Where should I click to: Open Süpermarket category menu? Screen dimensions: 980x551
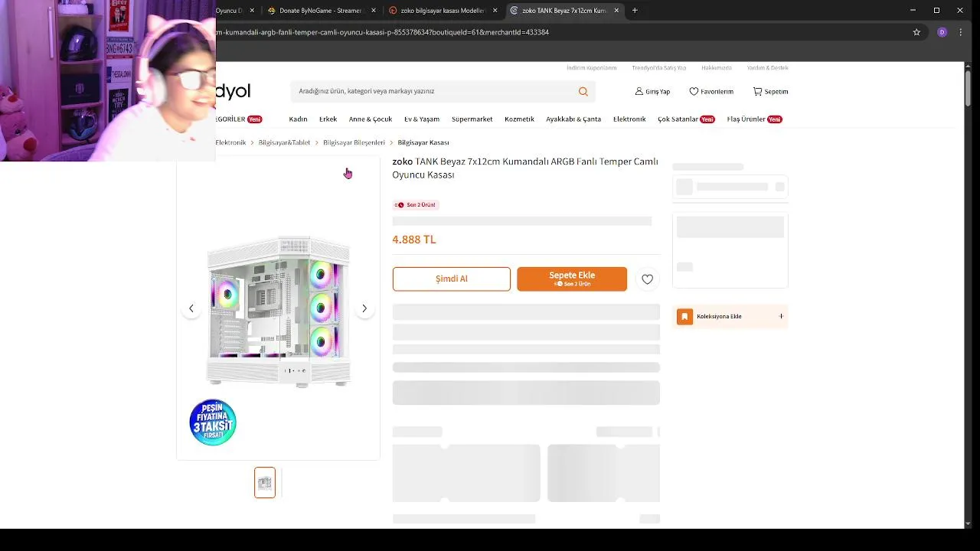(472, 119)
